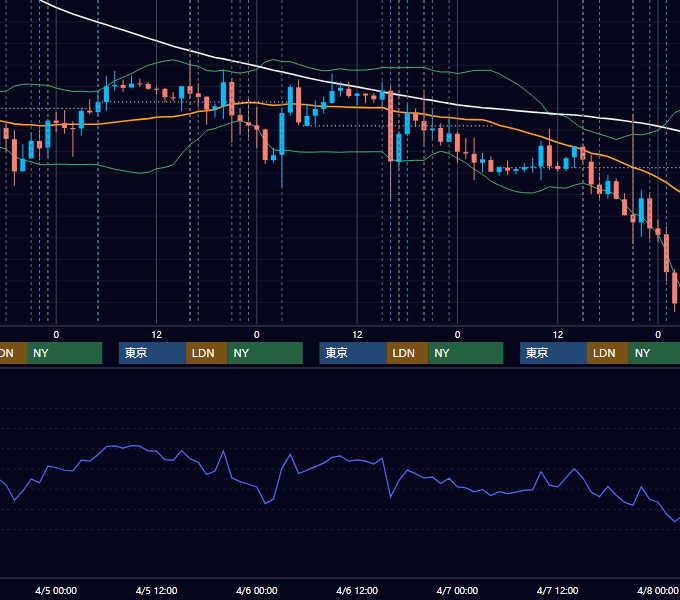Select the NY session bar crossing 4/5 00:00

(64, 353)
